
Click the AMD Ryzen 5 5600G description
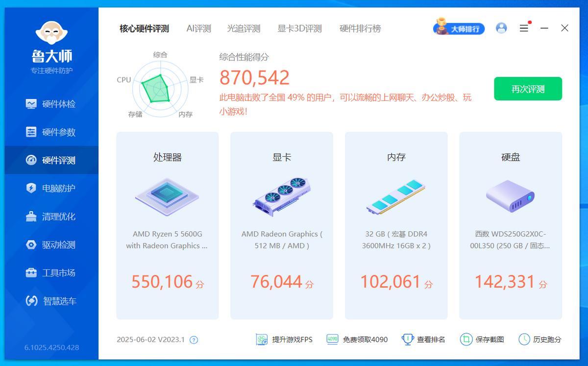[167, 240]
